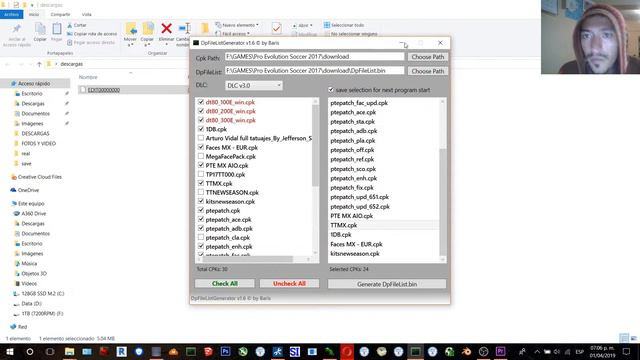Screen dimensions: 640x360
Task: Open the action center notification icon
Action: (x=626, y=351)
